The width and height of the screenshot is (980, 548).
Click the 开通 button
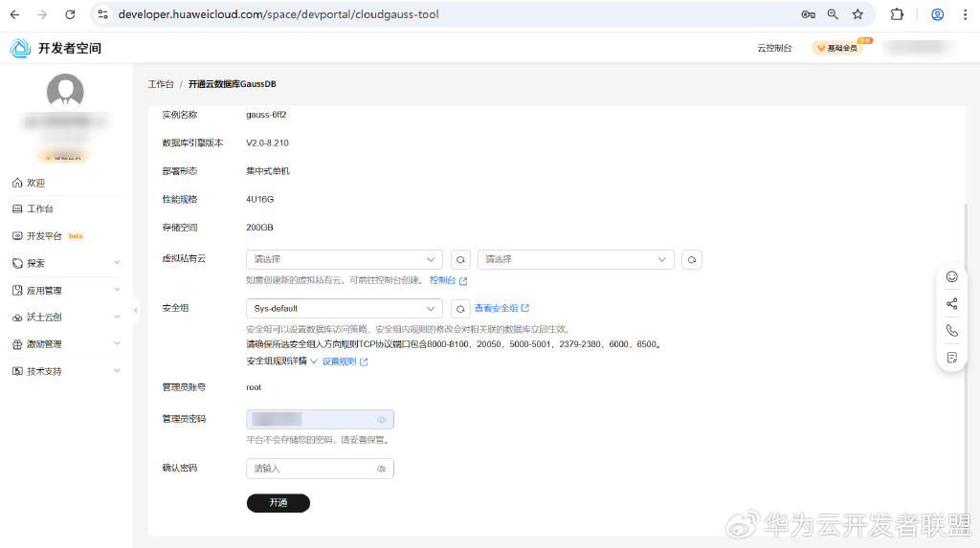point(278,503)
